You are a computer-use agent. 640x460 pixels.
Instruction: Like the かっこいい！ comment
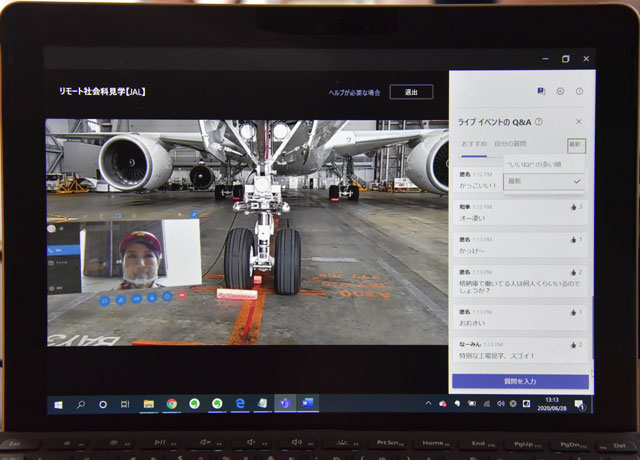(575, 175)
